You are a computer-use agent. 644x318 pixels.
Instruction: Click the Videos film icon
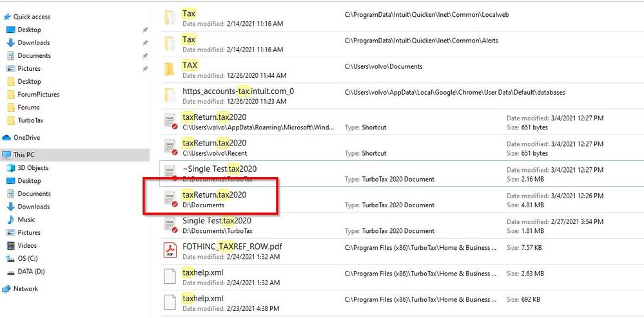coord(11,246)
